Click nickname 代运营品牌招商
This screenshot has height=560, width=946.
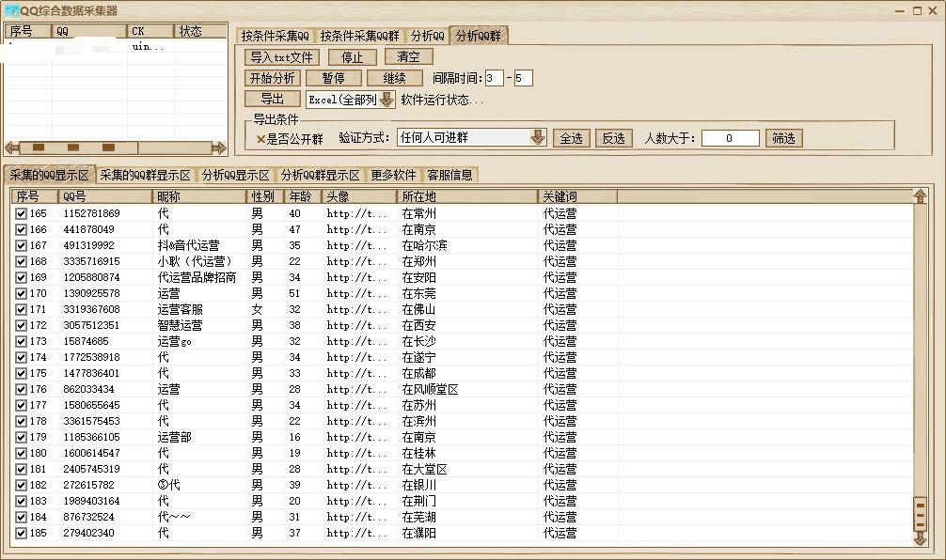197,277
